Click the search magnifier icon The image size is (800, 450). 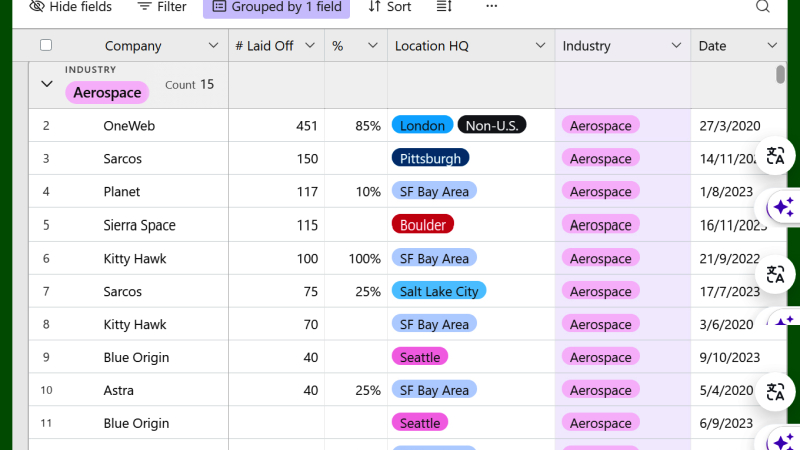pyautogui.click(x=763, y=6)
